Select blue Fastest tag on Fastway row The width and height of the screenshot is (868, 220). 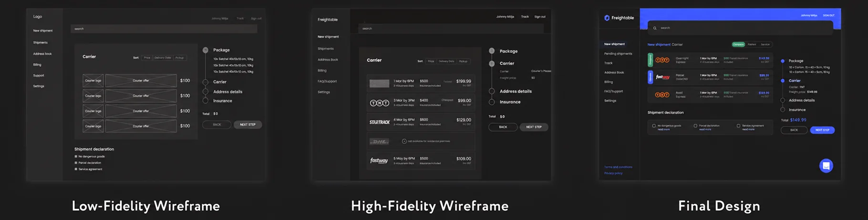pos(650,77)
